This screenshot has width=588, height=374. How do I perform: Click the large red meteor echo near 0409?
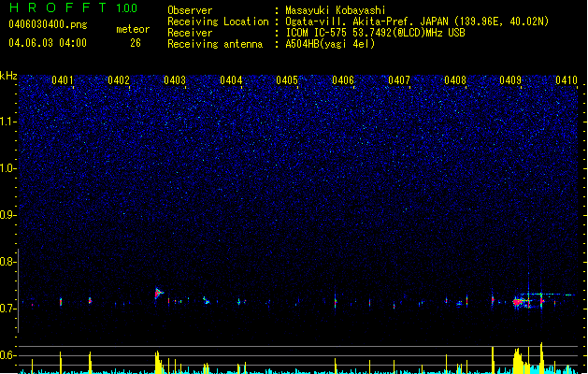point(519,302)
